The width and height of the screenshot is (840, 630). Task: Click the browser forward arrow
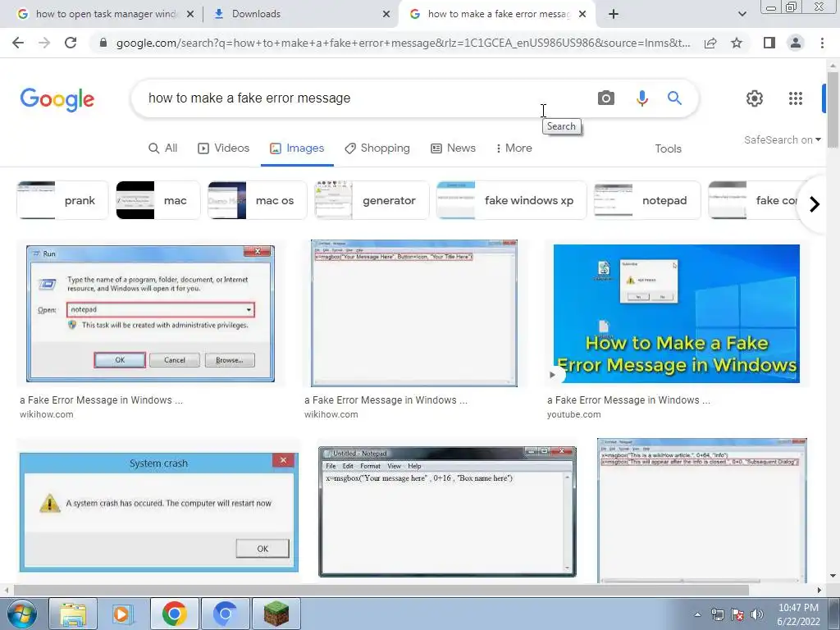[44, 43]
